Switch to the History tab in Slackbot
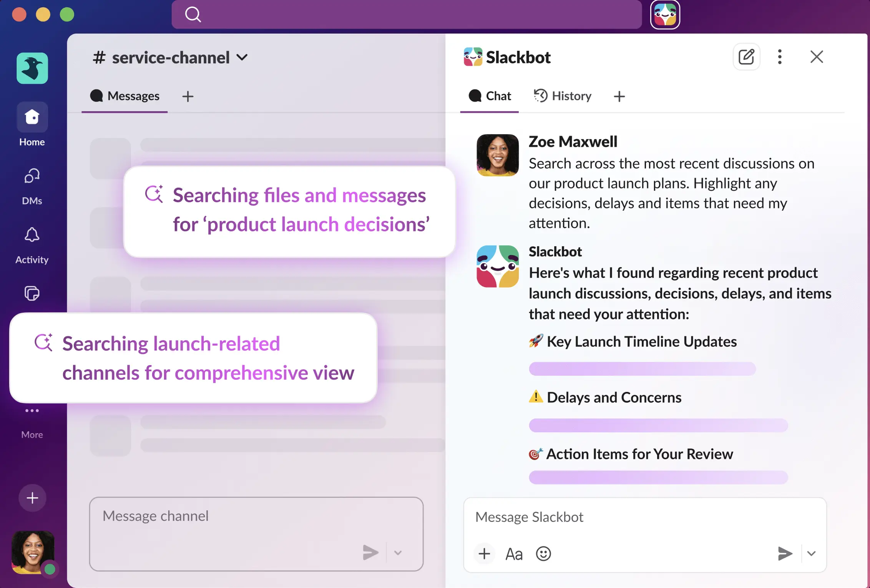The width and height of the screenshot is (870, 588). tap(563, 96)
